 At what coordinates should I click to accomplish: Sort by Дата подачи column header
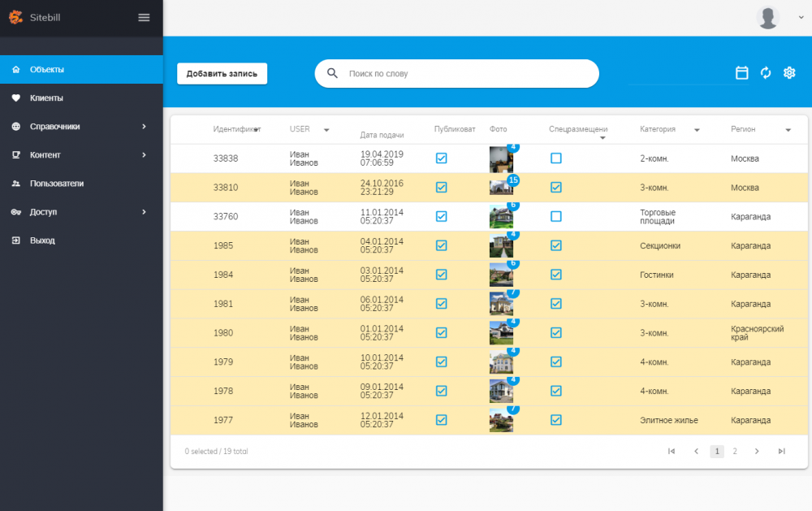tap(382, 135)
